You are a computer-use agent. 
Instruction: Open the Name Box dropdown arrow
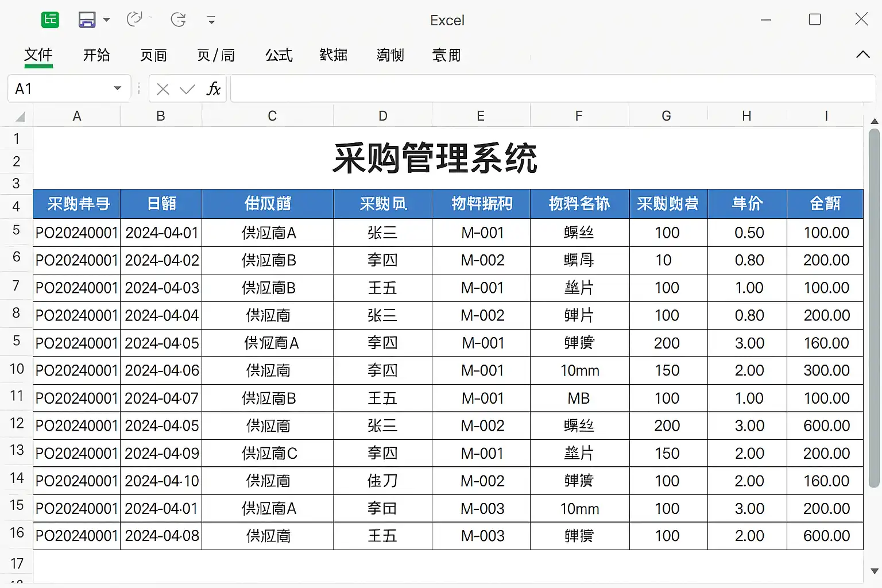tap(118, 88)
